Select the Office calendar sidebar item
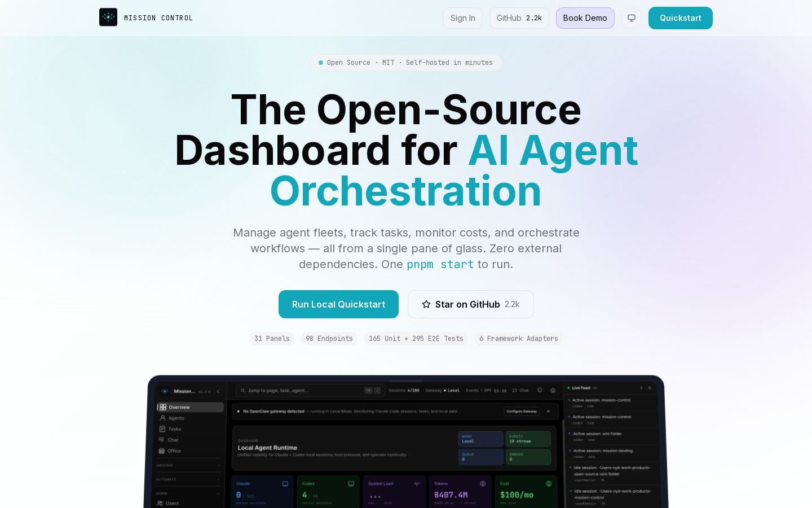812x508 pixels. [174, 451]
